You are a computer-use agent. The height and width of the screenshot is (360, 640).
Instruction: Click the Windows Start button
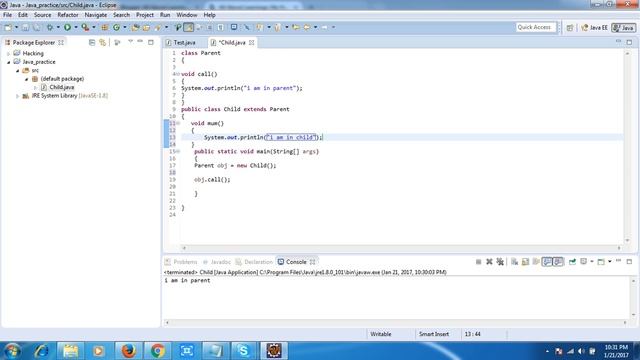coord(12,351)
